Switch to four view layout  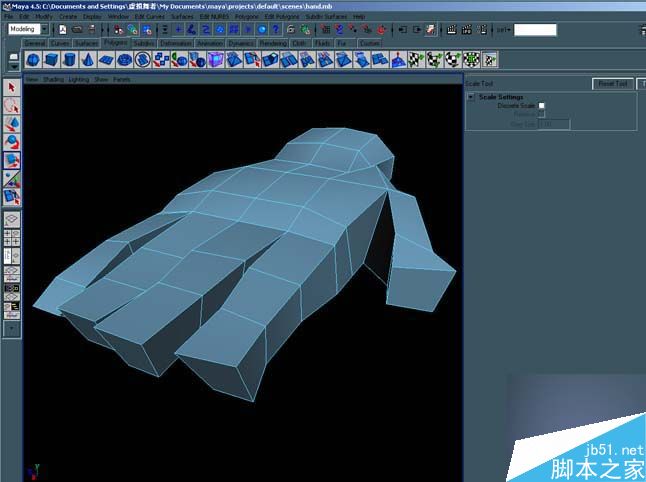[12, 238]
